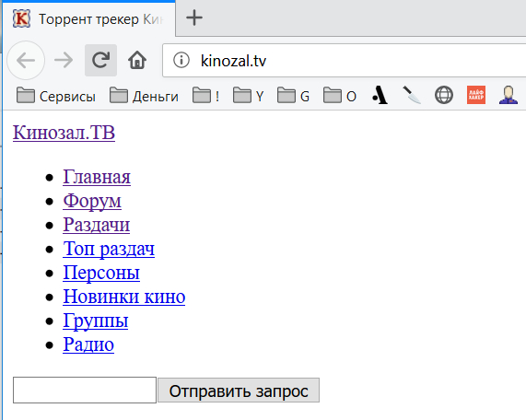The image size is (526, 420).
Task: Open the knife icon bookmark
Action: (x=412, y=95)
